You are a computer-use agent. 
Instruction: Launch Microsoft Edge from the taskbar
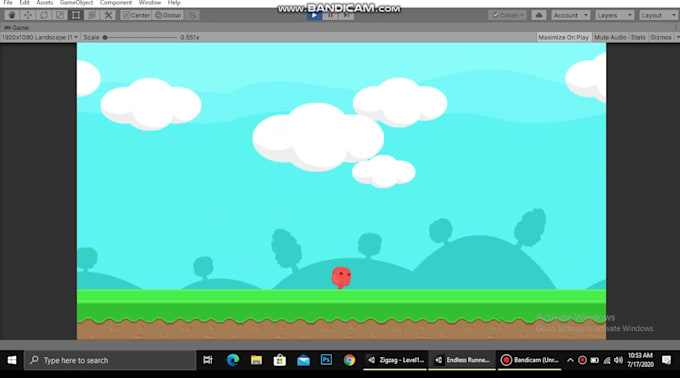[x=233, y=360]
